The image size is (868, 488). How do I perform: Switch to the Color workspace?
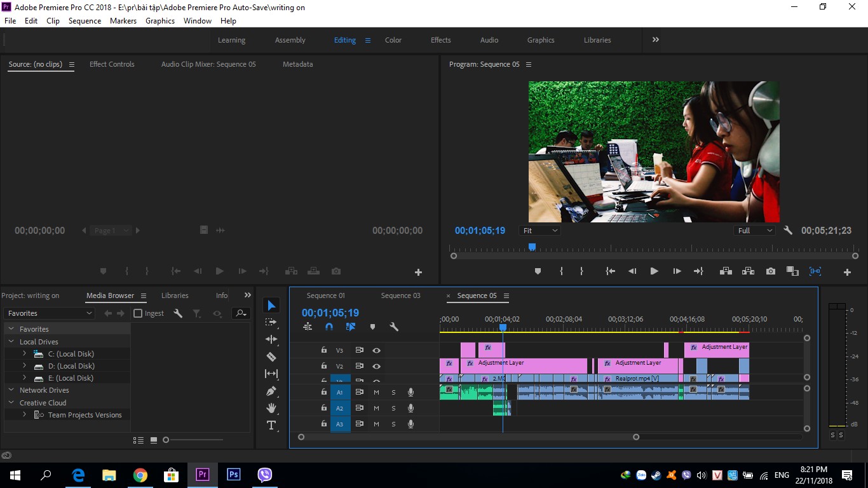click(393, 40)
